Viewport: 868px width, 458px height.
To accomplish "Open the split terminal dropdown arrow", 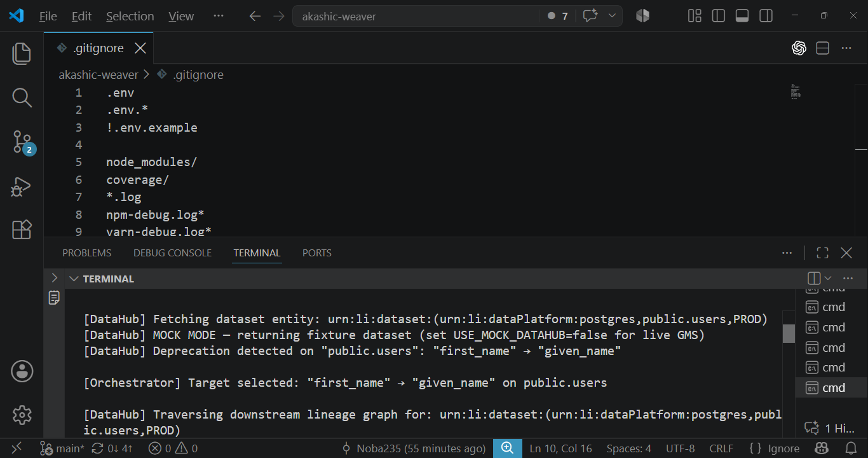I will click(x=828, y=279).
